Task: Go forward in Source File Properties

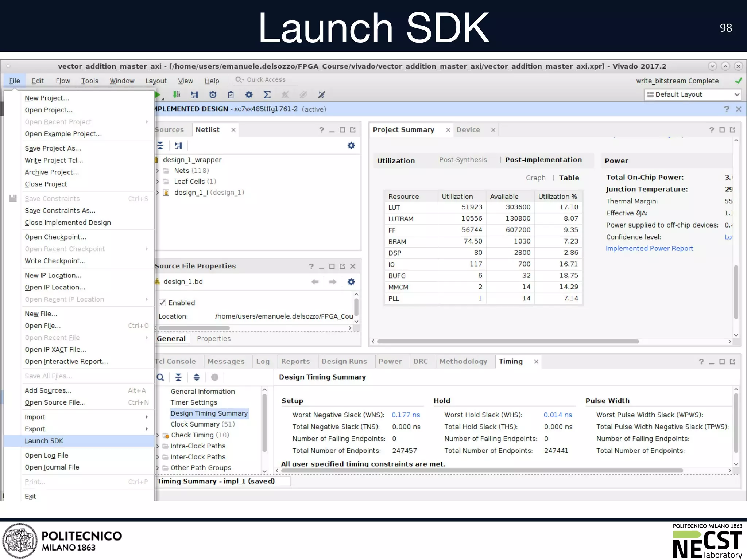Action: (333, 282)
